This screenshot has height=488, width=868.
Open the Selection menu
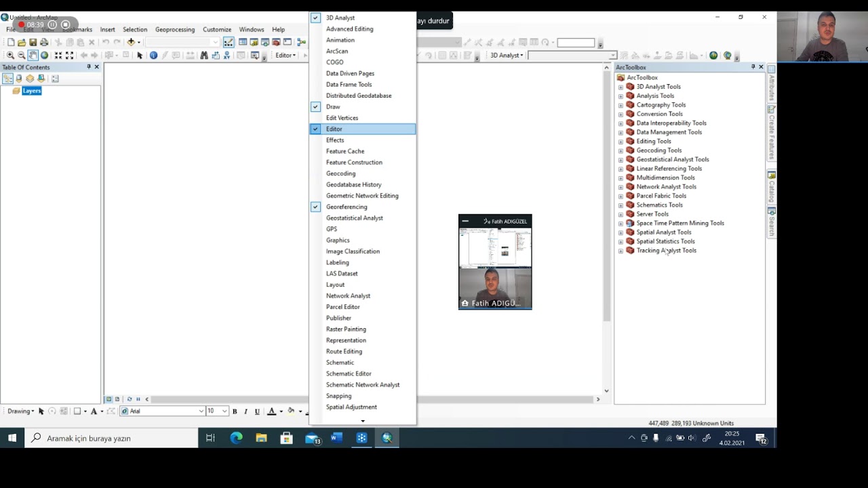coord(135,30)
